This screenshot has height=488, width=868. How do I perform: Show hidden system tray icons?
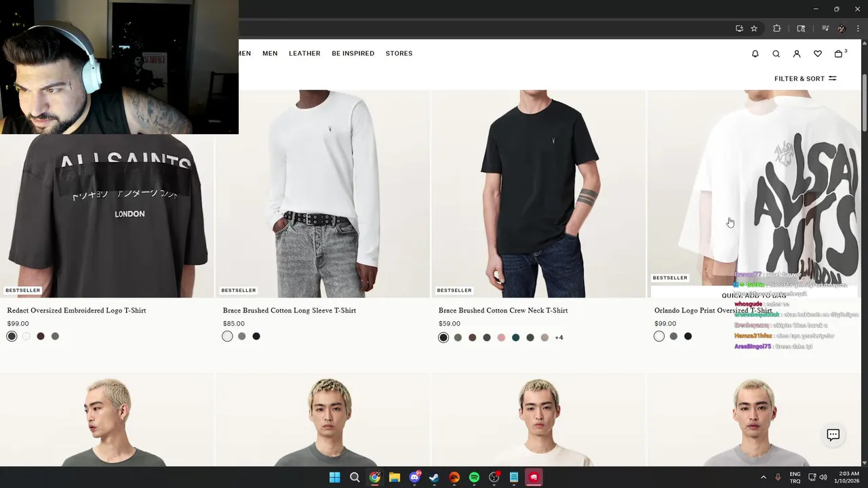pyautogui.click(x=763, y=477)
